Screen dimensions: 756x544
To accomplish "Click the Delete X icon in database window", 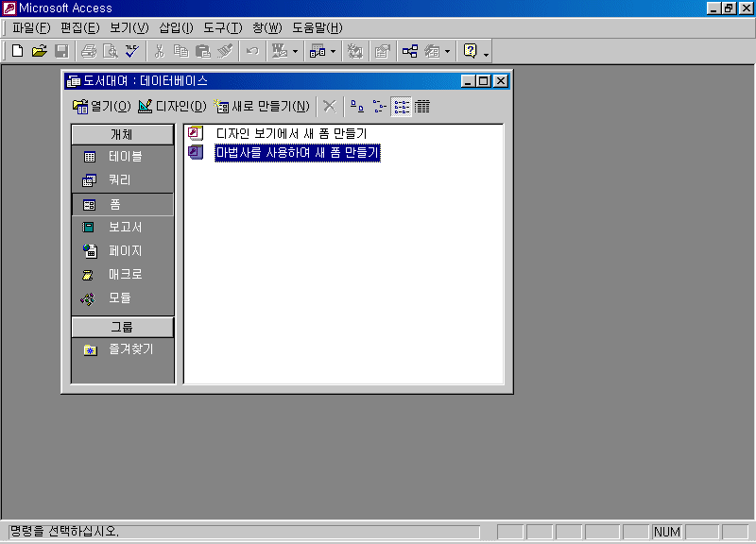I will [329, 106].
